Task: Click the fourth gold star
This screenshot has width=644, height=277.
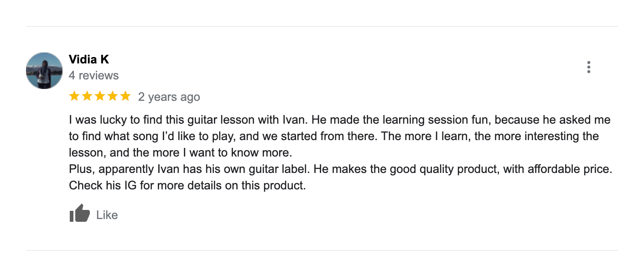Action: point(113,96)
